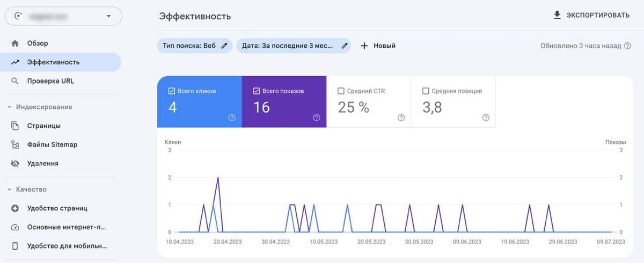
Task: Click the chart date label 10.05.2023
Action: coord(323,242)
